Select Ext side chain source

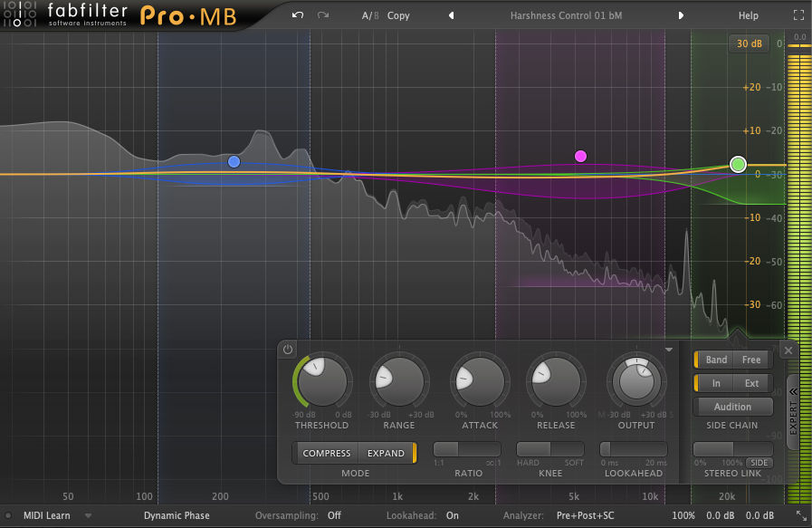[x=752, y=383]
